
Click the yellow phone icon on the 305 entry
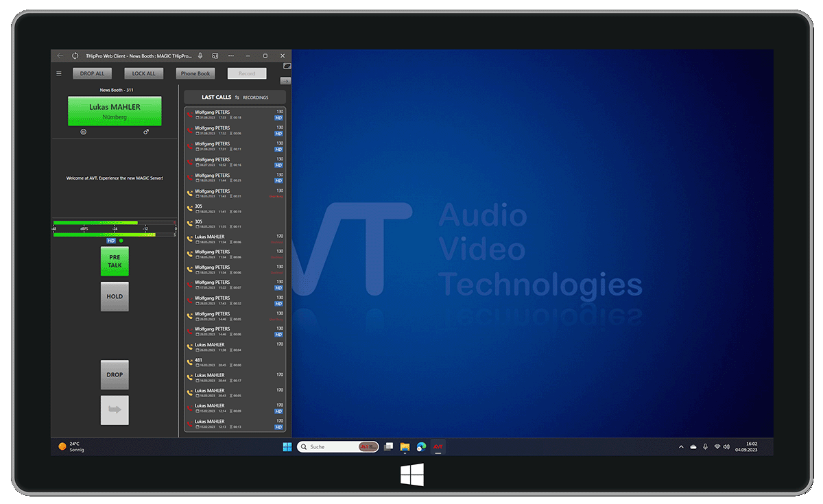[x=190, y=208]
